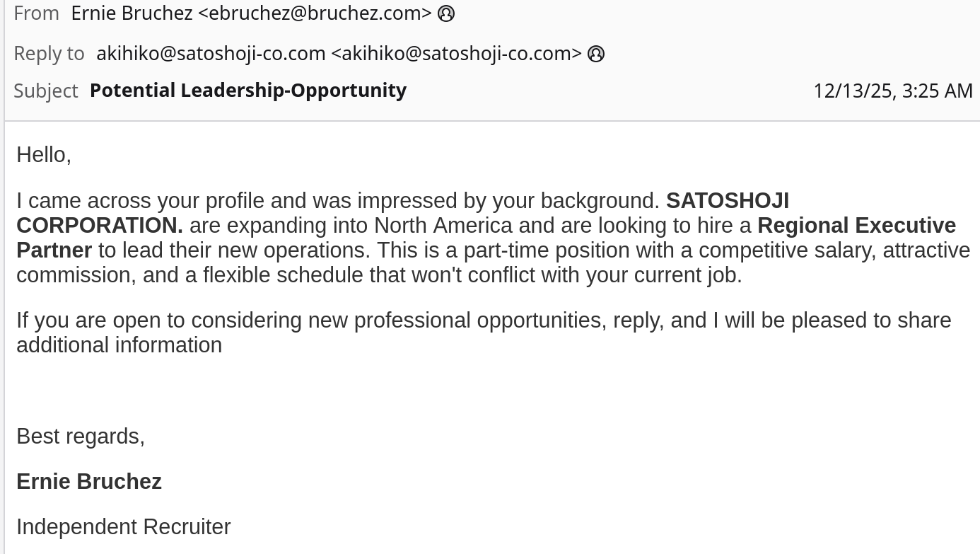The image size is (980, 554).
Task: Click the 12/13/25, 3:25 AM timestamp
Action: pyautogui.click(x=892, y=91)
